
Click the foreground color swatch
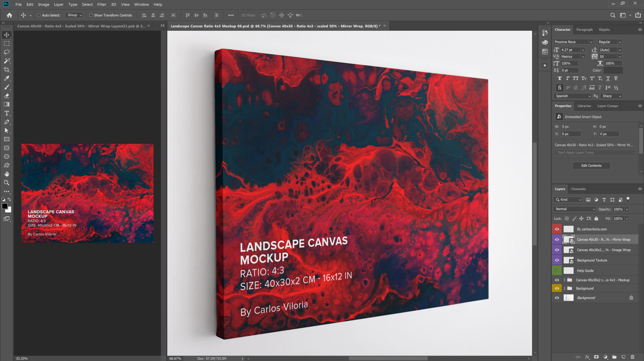(x=4, y=206)
